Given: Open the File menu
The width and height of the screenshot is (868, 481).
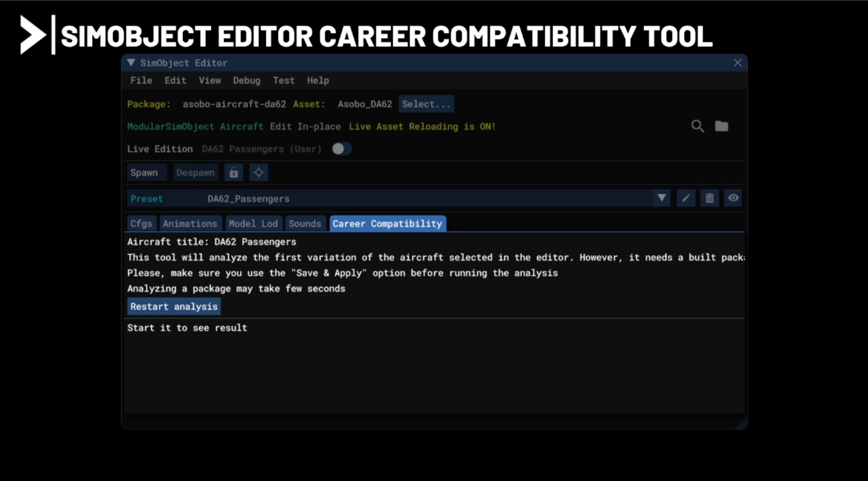Looking at the screenshot, I should coord(141,81).
